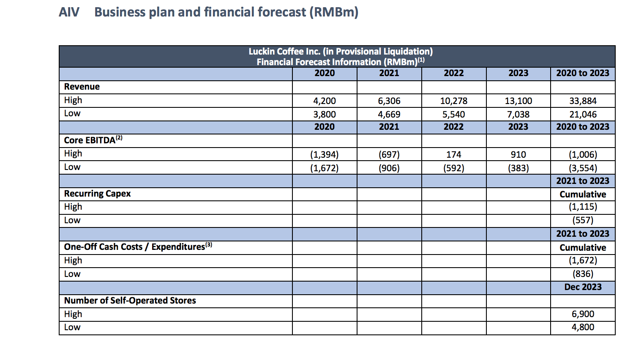Click the Core EBITDA Low 2021 value "(906)"

[x=389, y=168]
